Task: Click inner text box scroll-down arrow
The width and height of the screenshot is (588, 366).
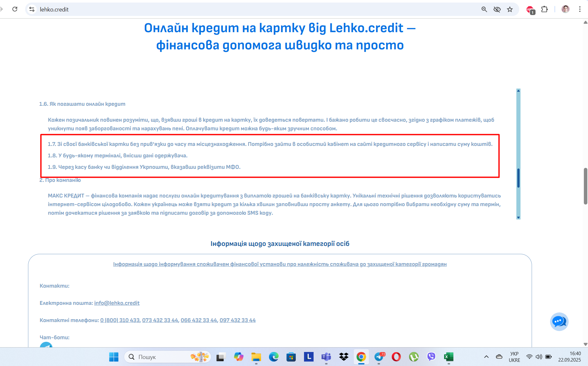Action: click(x=518, y=218)
